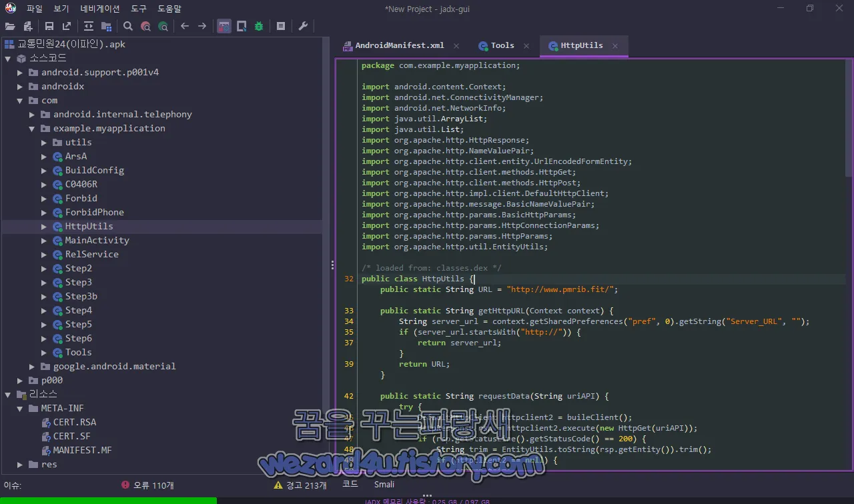This screenshot has height=504, width=854.
Task: Click the jadx application logo icon
Action: (x=11, y=9)
